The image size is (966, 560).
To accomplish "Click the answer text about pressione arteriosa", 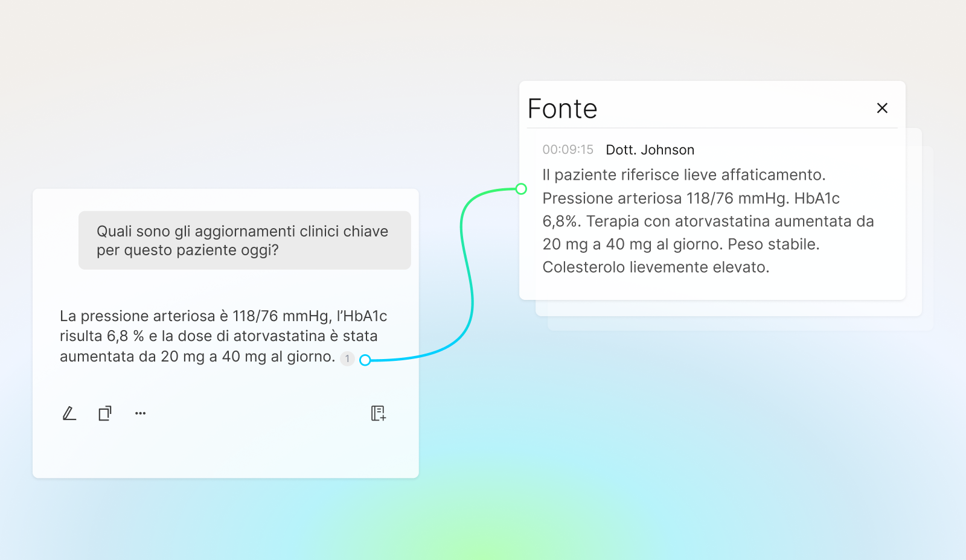I will pos(223,336).
